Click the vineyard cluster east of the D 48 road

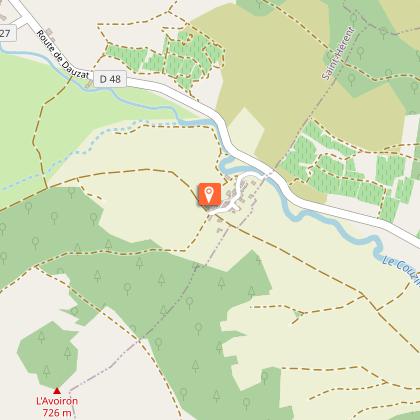[347, 172]
